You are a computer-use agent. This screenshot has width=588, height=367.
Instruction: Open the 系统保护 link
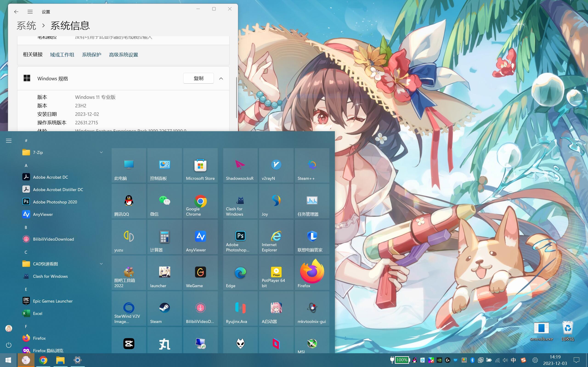(91, 55)
